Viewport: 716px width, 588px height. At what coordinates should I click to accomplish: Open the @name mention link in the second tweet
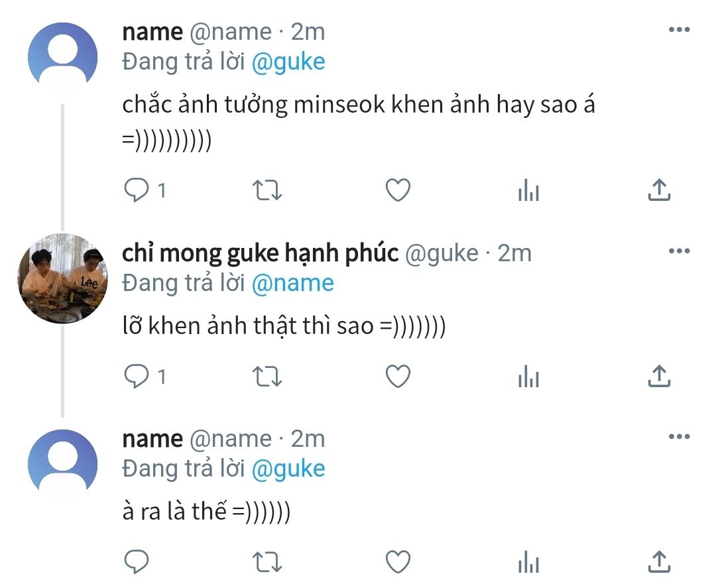(x=292, y=283)
